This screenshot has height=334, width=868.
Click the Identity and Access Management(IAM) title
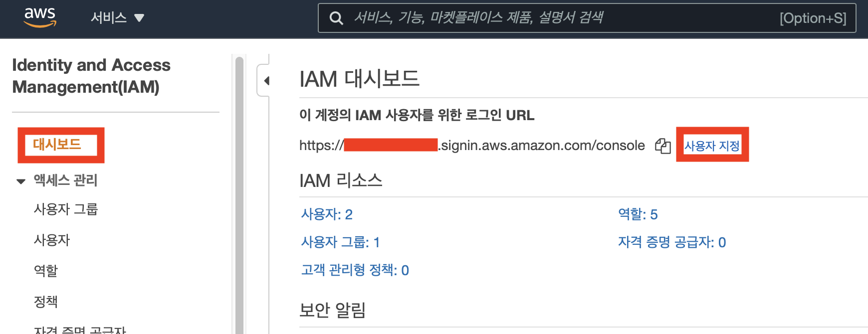pos(91,76)
